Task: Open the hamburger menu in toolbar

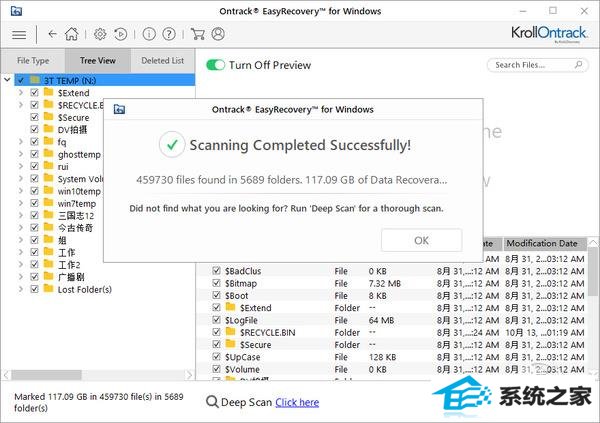Action: 19,35
